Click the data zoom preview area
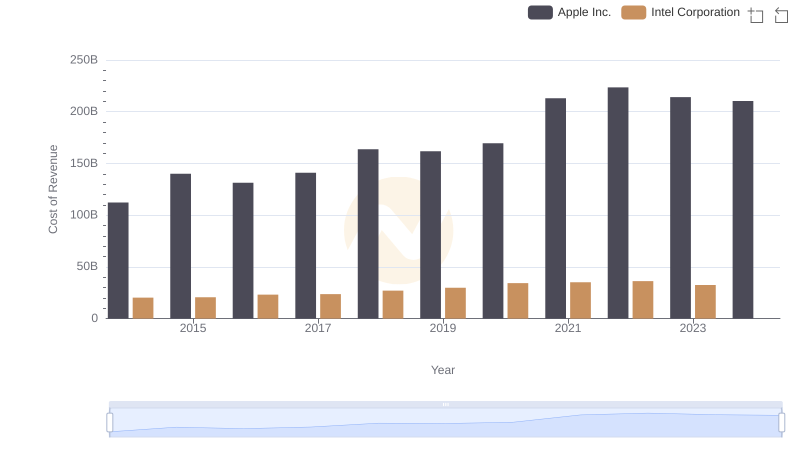 tap(445, 423)
